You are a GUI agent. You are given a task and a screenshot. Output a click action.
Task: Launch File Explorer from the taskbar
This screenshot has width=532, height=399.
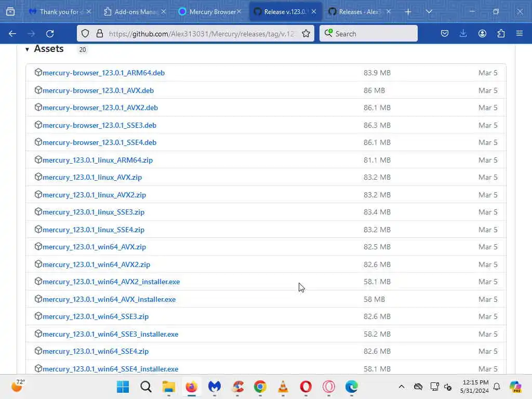[169, 387]
